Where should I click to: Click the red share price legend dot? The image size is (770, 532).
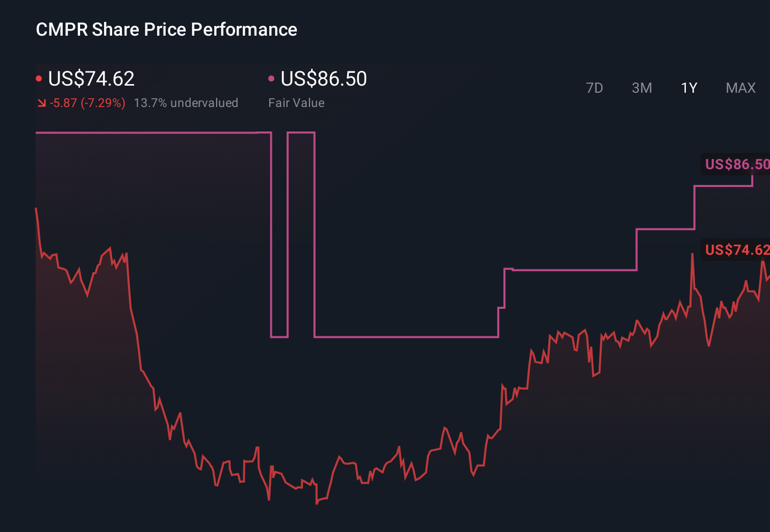[x=38, y=78]
